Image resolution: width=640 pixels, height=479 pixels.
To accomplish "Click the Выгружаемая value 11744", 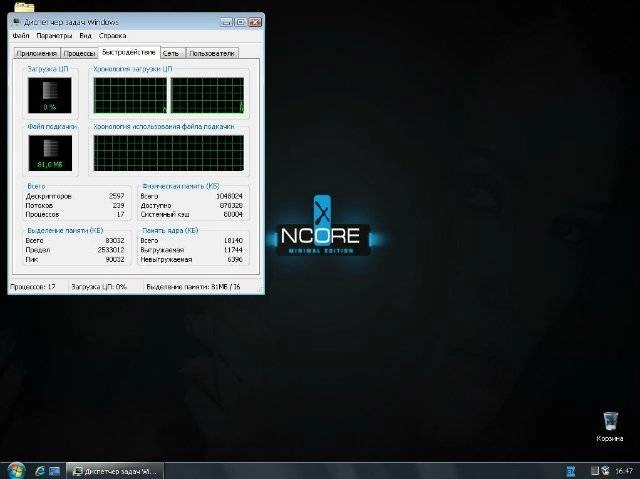I will [x=233, y=250].
